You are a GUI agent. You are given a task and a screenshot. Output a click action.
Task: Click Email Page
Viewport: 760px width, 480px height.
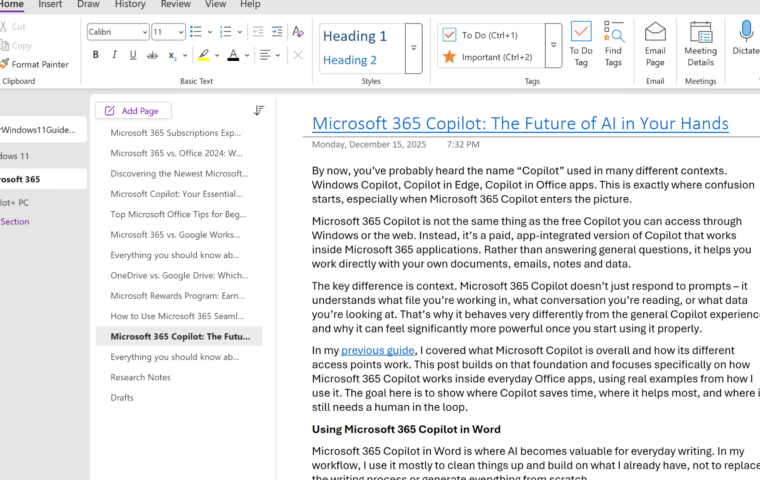[655, 44]
